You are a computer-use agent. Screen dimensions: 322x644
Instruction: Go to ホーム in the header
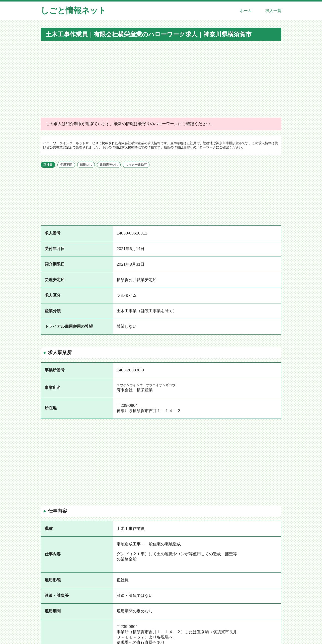point(246,11)
